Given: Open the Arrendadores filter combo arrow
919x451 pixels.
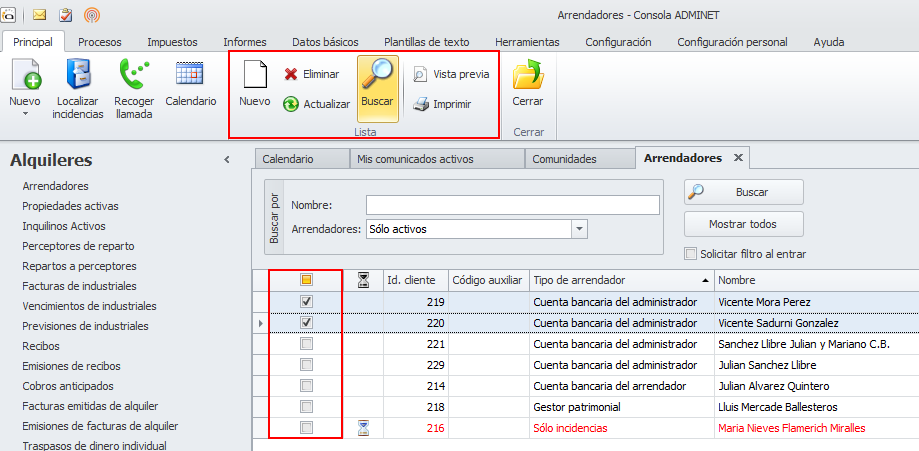Looking at the screenshot, I should pyautogui.click(x=579, y=229).
